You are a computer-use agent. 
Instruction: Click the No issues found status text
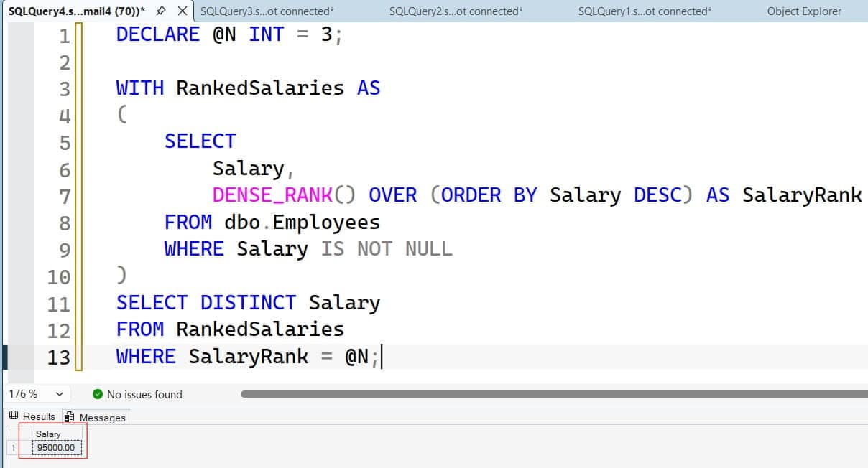(144, 394)
